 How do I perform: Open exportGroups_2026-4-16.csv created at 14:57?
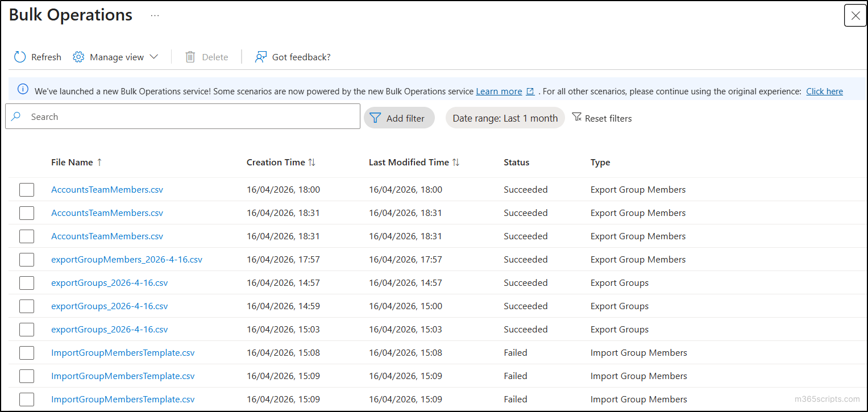110,283
